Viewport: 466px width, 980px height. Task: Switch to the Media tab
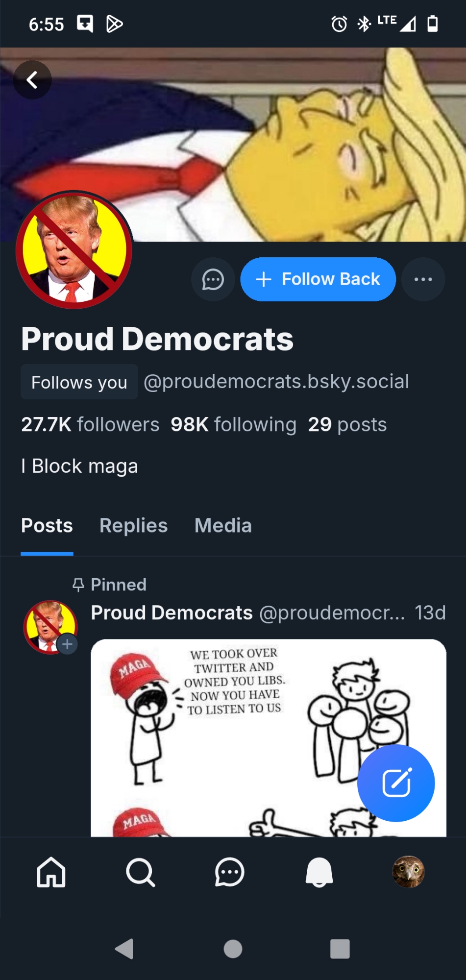[x=223, y=526]
